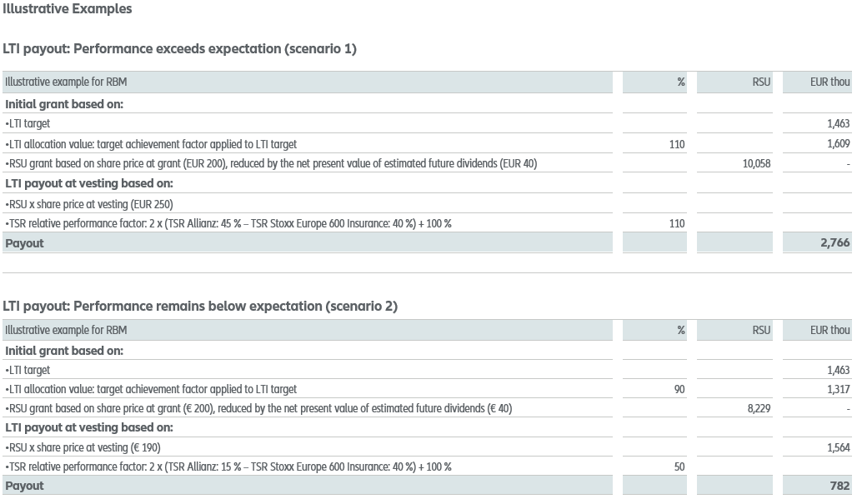The image size is (857, 504).
Task: Click the 'RSU x share price at vesting (EUR 250)' row
Action: click(x=89, y=204)
